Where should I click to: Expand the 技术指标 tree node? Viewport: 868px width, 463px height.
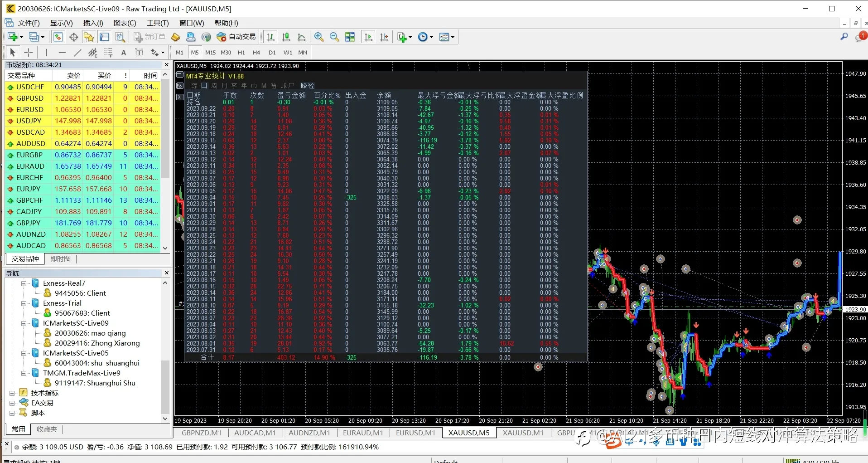[x=12, y=393]
